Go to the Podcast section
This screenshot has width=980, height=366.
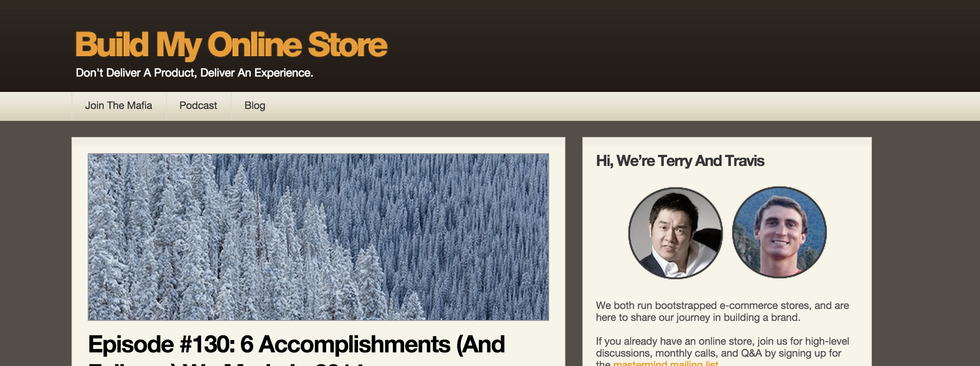[x=198, y=106]
